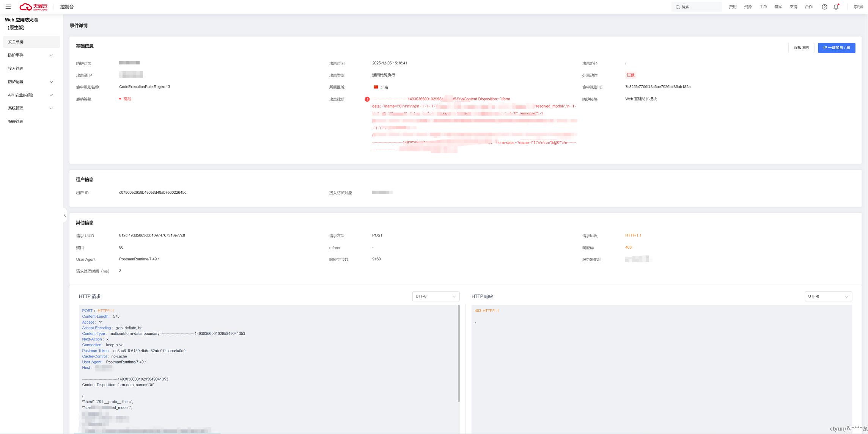This screenshot has width=868, height=434.
Task: Select 安全总览 in the sidebar
Action: (x=16, y=42)
